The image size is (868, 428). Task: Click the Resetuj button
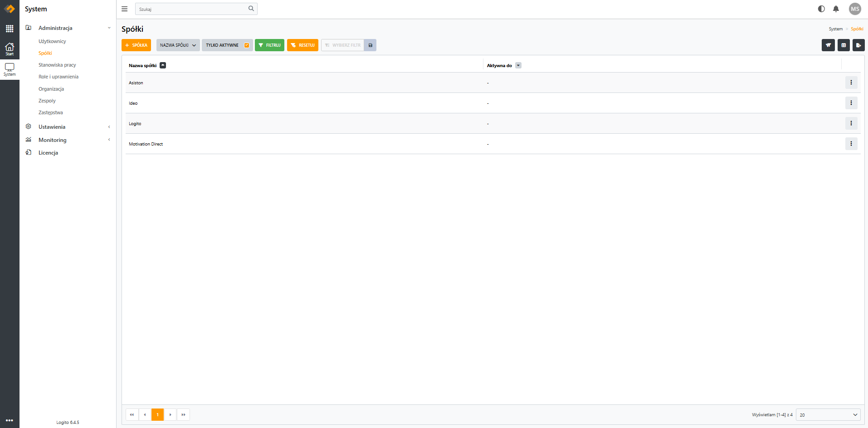coord(302,45)
